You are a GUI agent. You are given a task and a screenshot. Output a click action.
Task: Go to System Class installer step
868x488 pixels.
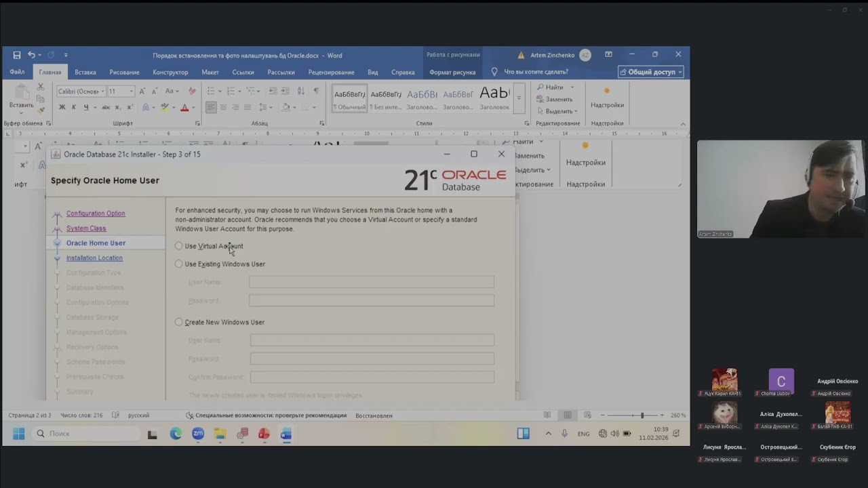tap(86, 228)
